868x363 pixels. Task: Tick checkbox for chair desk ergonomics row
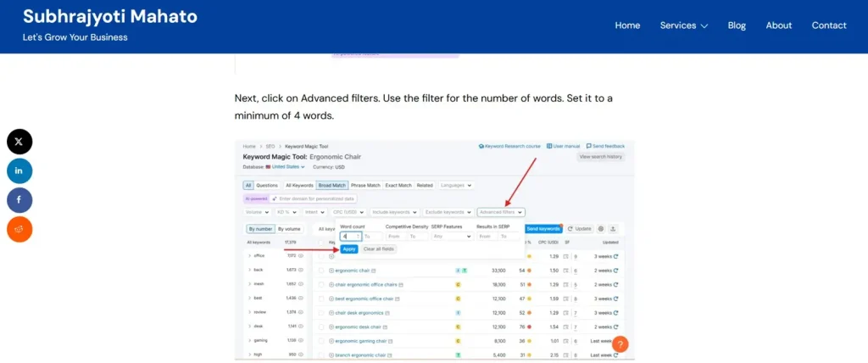tap(321, 313)
